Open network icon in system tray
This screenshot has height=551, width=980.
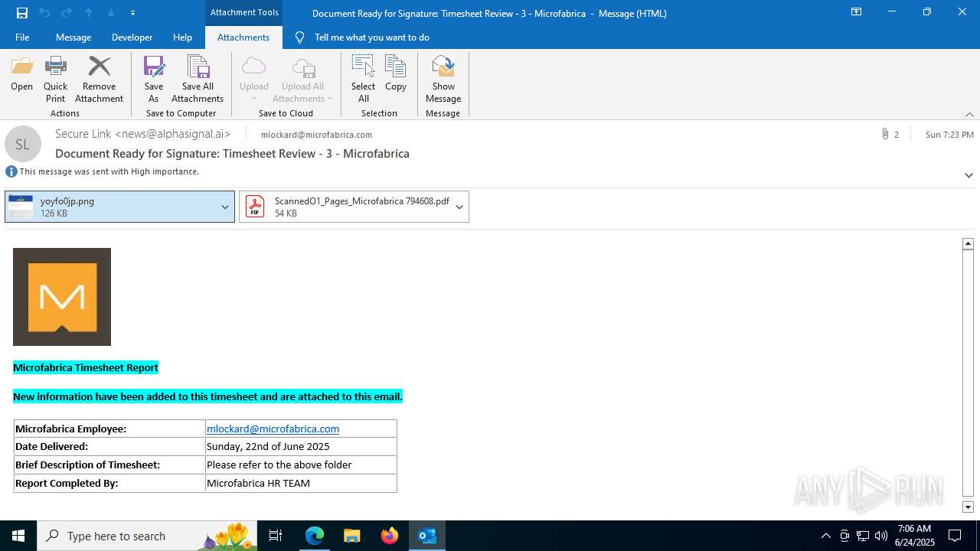click(x=863, y=536)
